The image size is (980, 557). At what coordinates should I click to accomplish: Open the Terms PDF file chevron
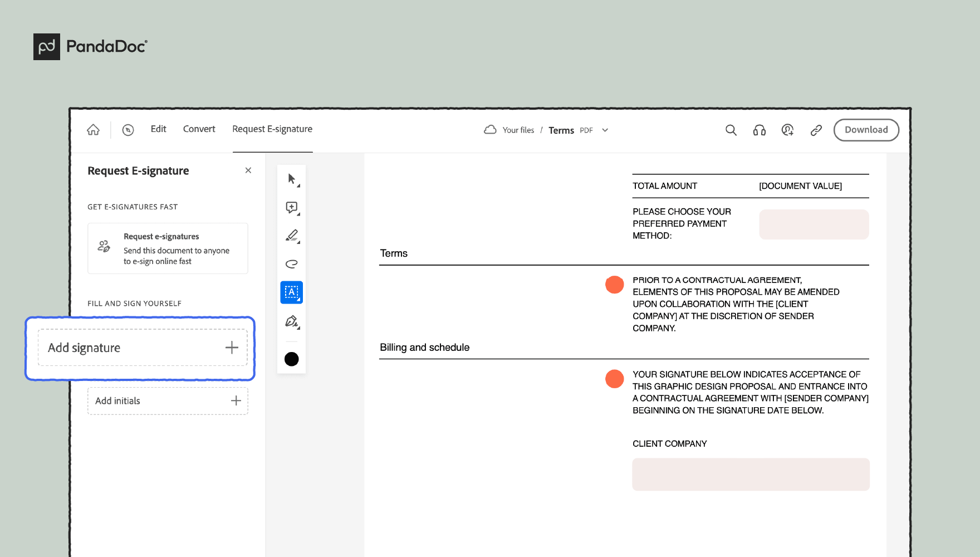tap(605, 130)
